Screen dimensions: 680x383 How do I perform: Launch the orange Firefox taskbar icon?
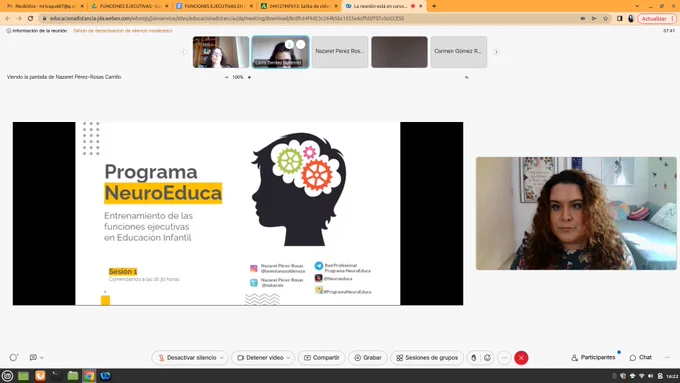click(40, 376)
